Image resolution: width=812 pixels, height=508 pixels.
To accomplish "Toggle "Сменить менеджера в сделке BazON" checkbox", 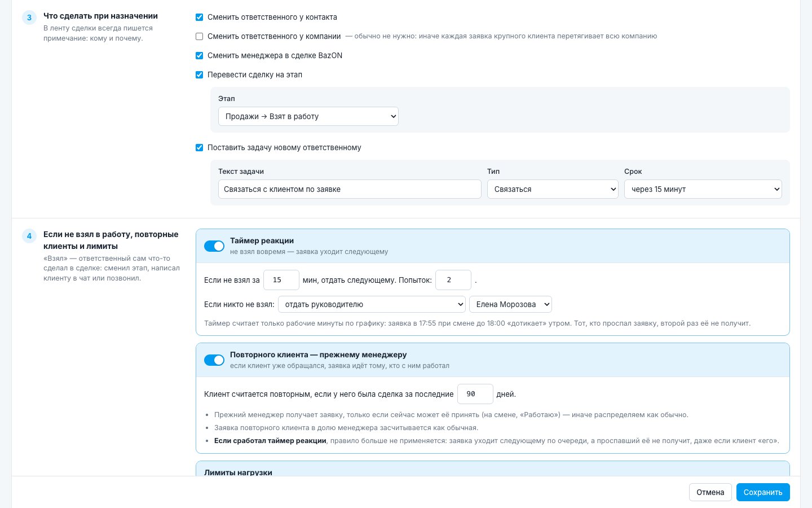I will coord(199,56).
